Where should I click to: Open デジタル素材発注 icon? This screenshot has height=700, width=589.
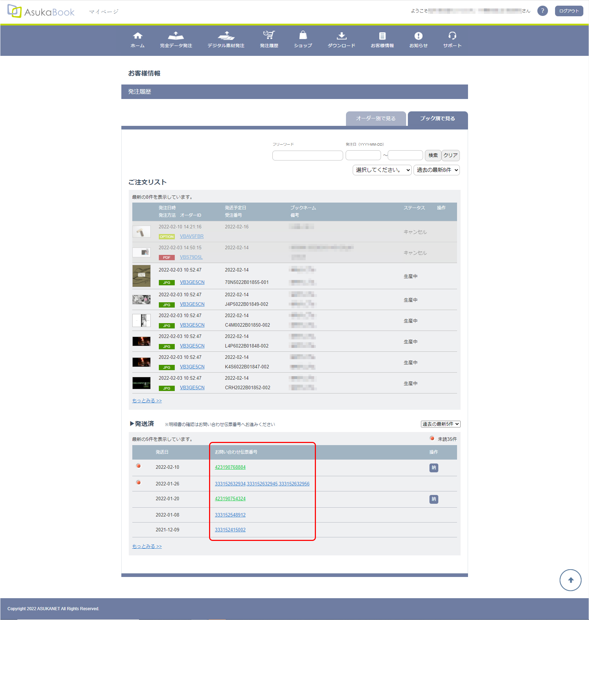pyautogui.click(x=226, y=36)
